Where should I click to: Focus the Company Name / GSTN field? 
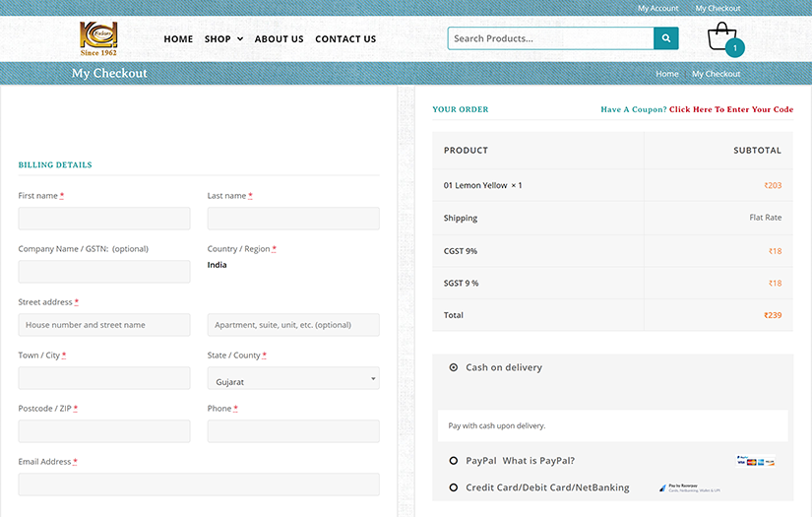104,272
